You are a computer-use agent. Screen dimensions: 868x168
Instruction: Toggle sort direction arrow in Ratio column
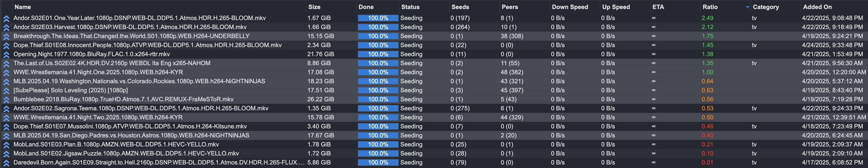coord(747,7)
